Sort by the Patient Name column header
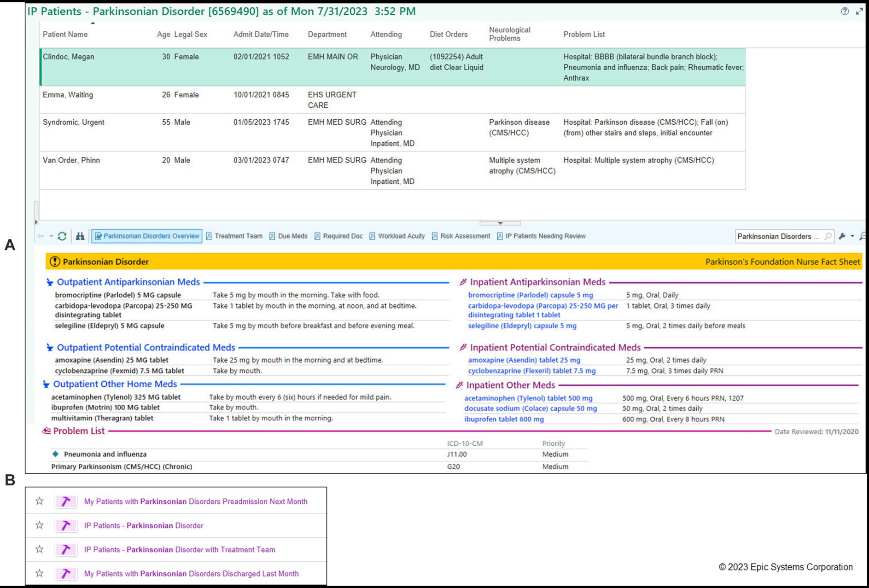This screenshot has height=588, width=869. click(x=65, y=35)
